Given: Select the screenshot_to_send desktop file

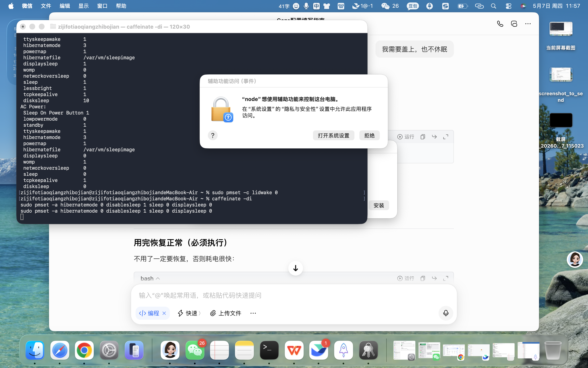Looking at the screenshot, I should coord(561,85).
